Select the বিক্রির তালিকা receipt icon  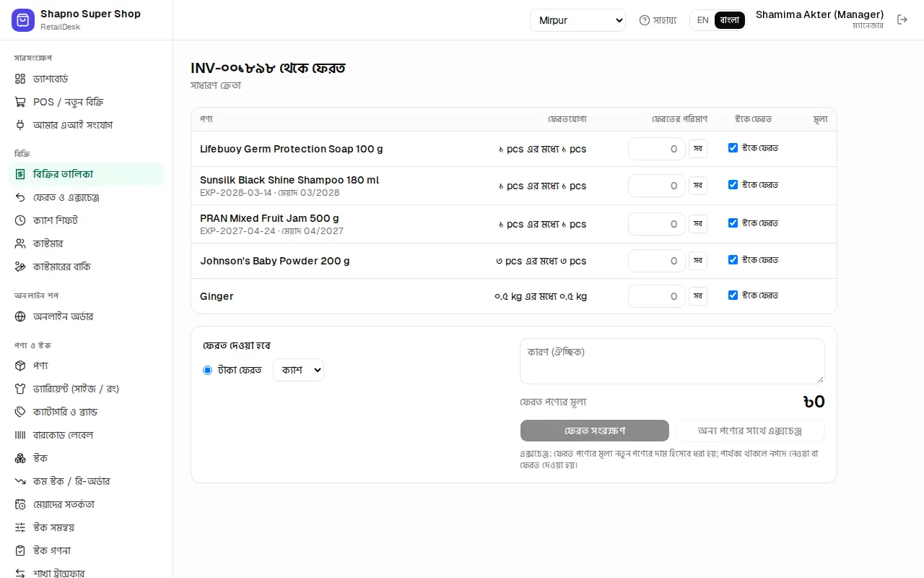[x=20, y=174]
